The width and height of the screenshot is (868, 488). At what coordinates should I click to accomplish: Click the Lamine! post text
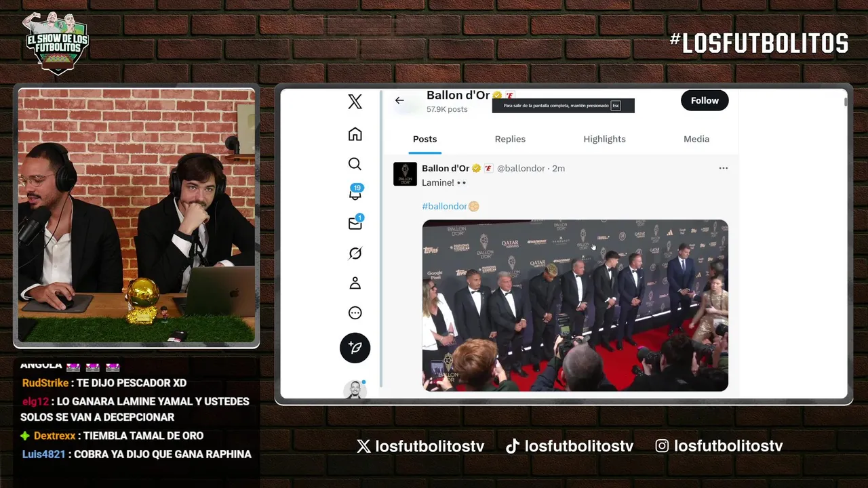[444, 183]
